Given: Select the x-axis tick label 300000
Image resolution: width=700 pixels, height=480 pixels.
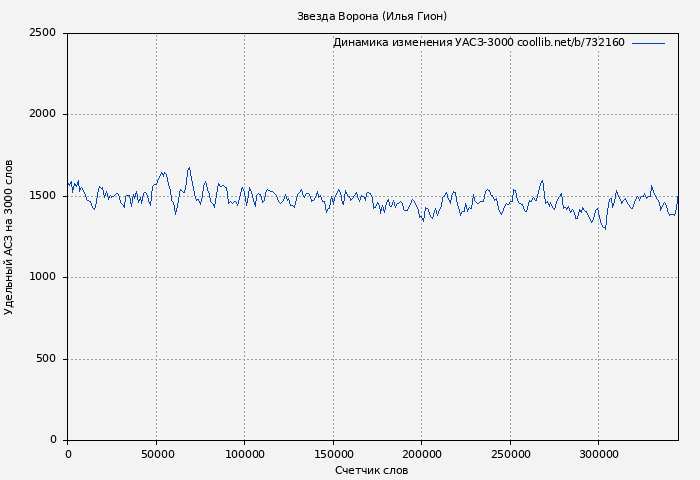Looking at the screenshot, I should 598,454.
